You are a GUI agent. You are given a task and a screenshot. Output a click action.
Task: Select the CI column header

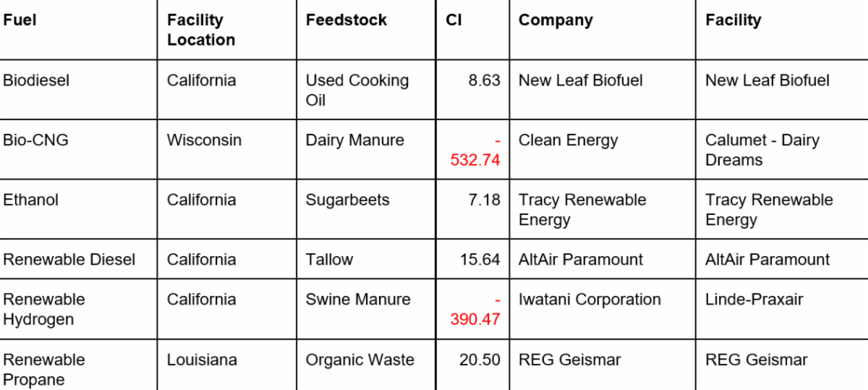pos(454,20)
